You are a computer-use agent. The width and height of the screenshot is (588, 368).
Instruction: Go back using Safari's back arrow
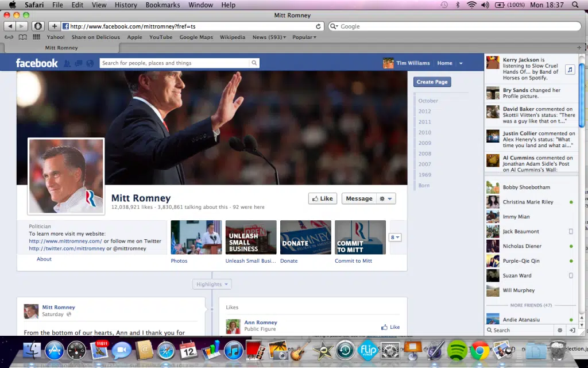(x=10, y=26)
